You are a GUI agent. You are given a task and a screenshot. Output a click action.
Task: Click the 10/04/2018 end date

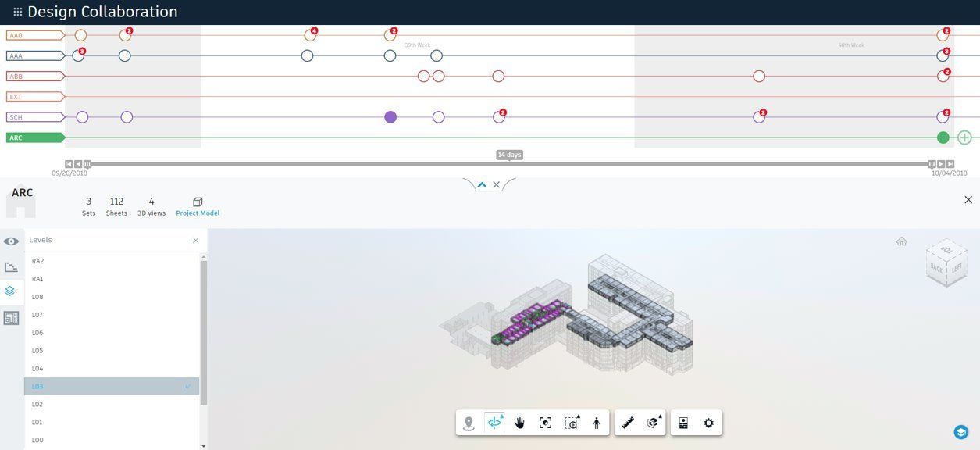tap(950, 173)
